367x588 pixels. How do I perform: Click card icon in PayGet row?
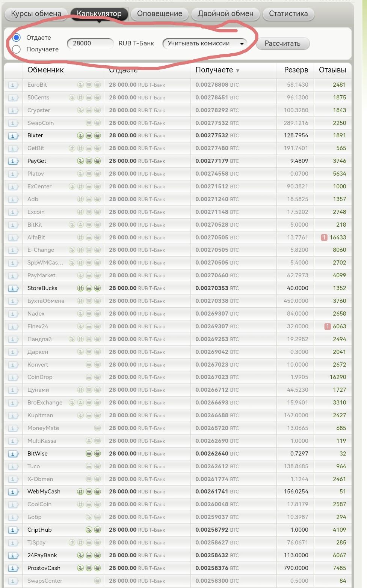tap(89, 161)
